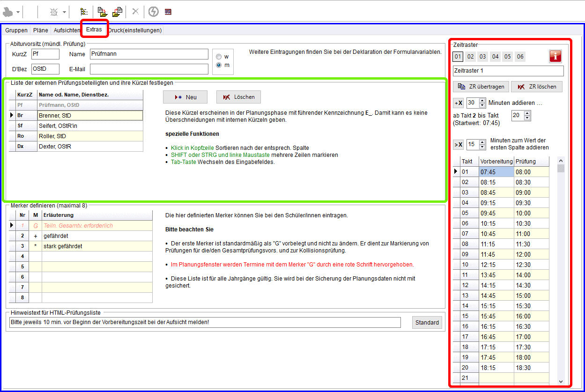The height and width of the screenshot is (392, 585).
Task: Click the export-from-folder toolbar icon
Action: pyautogui.click(x=117, y=12)
